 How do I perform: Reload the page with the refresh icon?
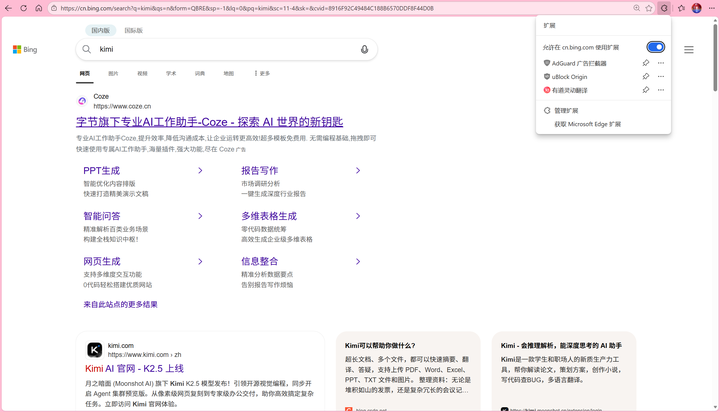click(23, 8)
